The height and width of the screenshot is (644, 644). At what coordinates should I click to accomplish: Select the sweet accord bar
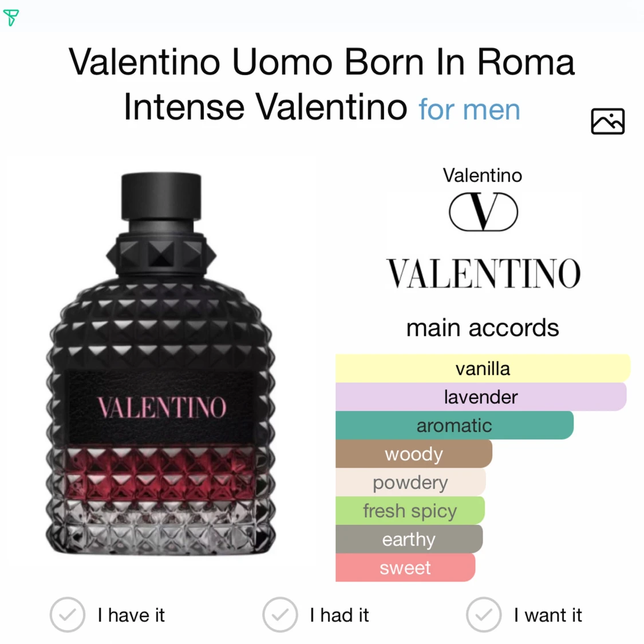tap(405, 567)
